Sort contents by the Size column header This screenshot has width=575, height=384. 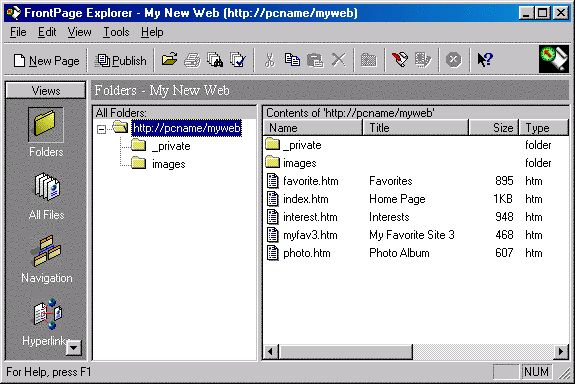point(494,128)
